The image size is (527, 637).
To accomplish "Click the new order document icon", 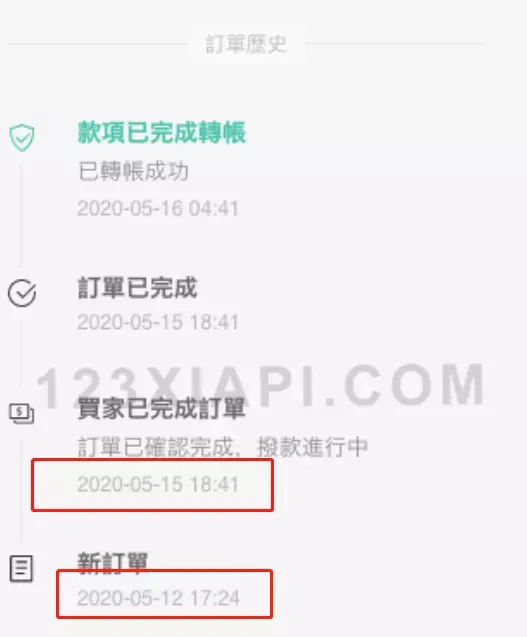I will (x=21, y=568).
